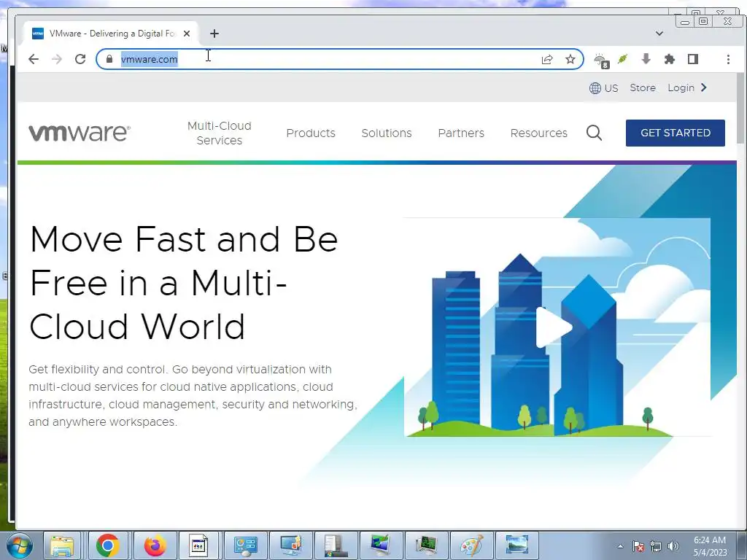Open File Explorer from the taskbar
747x560 pixels.
point(62,545)
